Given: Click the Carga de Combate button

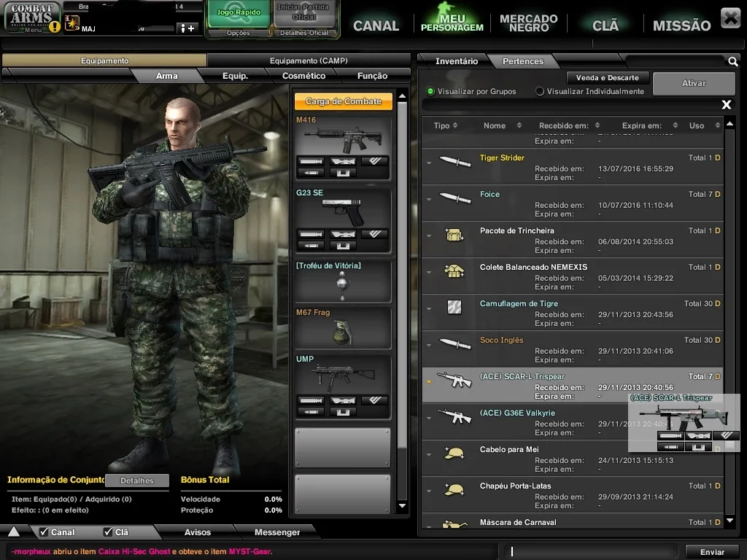Looking at the screenshot, I should click(343, 101).
